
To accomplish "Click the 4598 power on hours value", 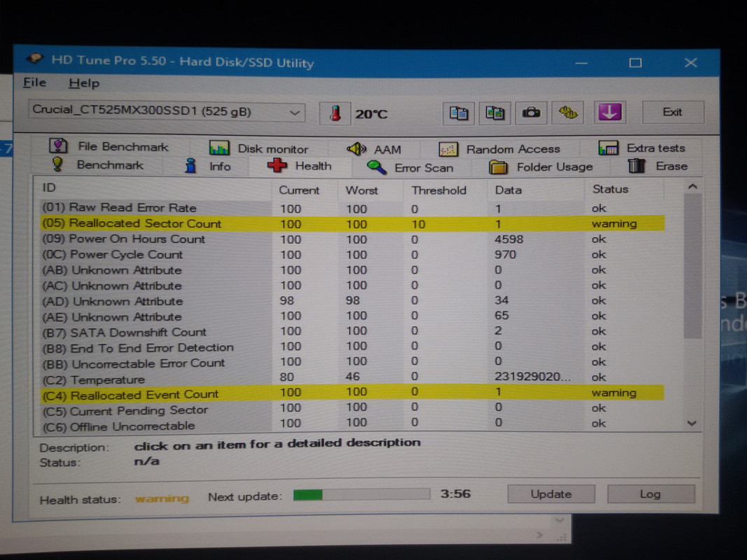I will 509,239.
